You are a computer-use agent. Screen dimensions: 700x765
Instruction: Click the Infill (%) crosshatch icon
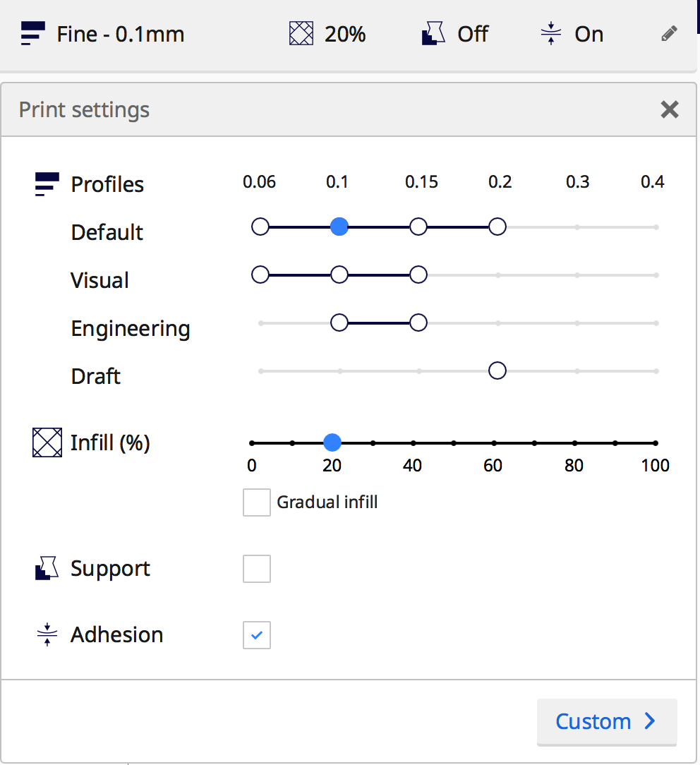click(47, 443)
